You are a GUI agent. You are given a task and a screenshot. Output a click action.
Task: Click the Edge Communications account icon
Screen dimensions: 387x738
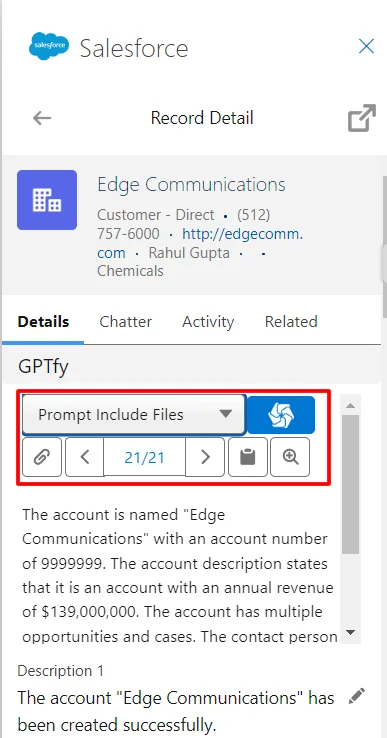click(47, 200)
